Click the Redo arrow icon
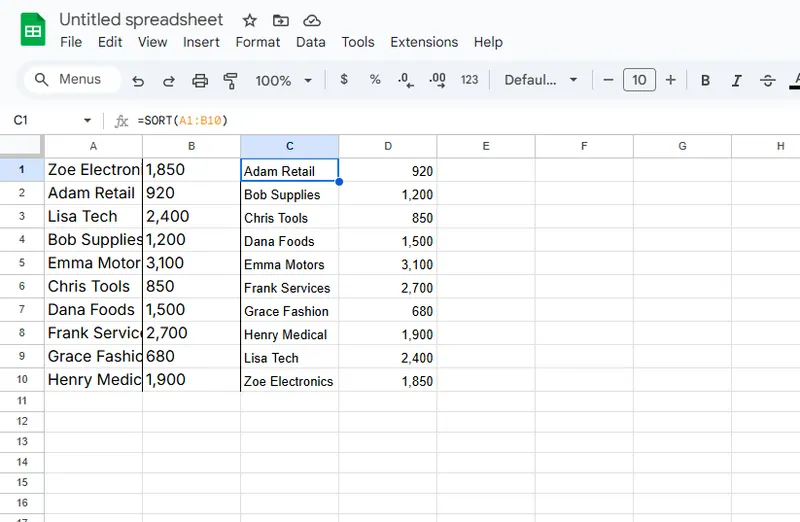 (168, 80)
